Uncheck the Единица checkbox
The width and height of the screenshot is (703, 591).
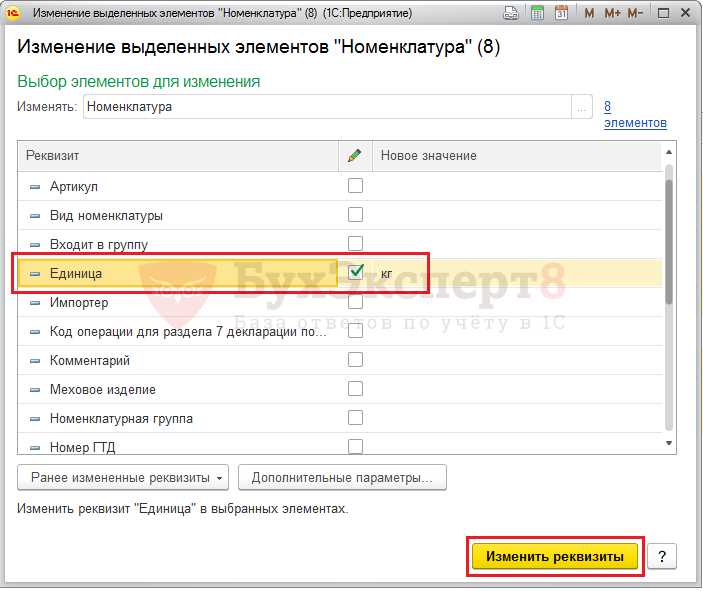(356, 272)
